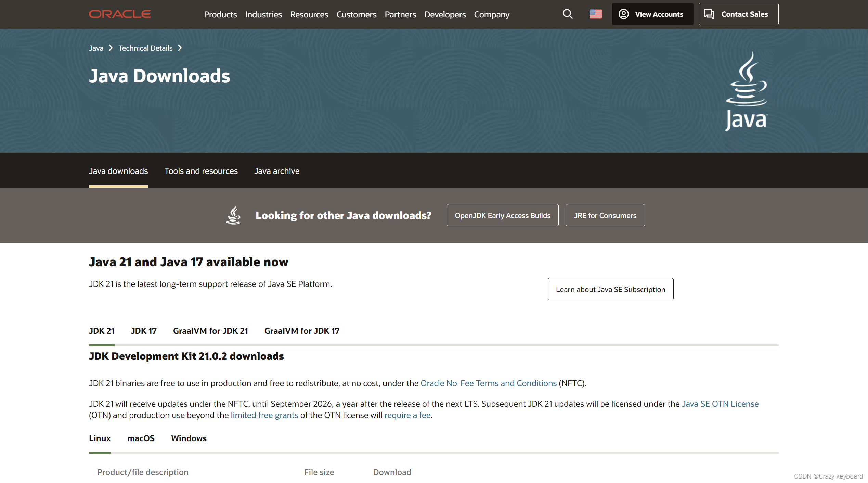Viewport: 868px width, 483px height.
Task: Open the 'require a fee' link
Action: pos(407,415)
